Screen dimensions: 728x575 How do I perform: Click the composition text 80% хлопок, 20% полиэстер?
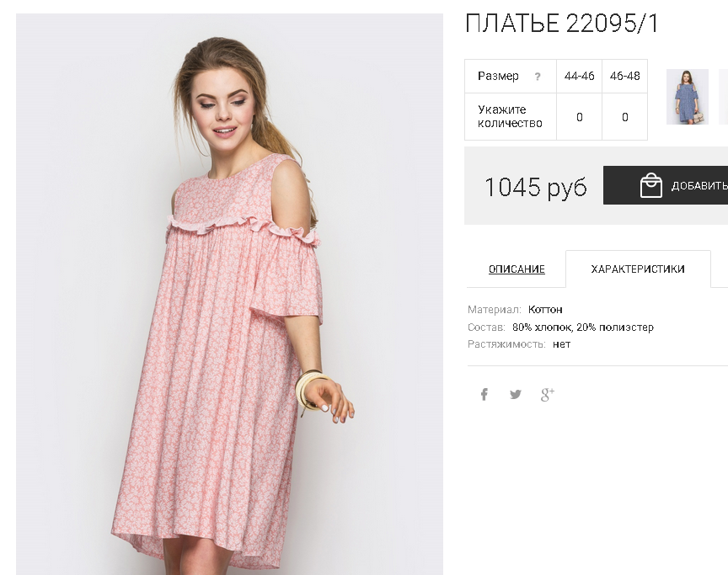click(x=582, y=327)
